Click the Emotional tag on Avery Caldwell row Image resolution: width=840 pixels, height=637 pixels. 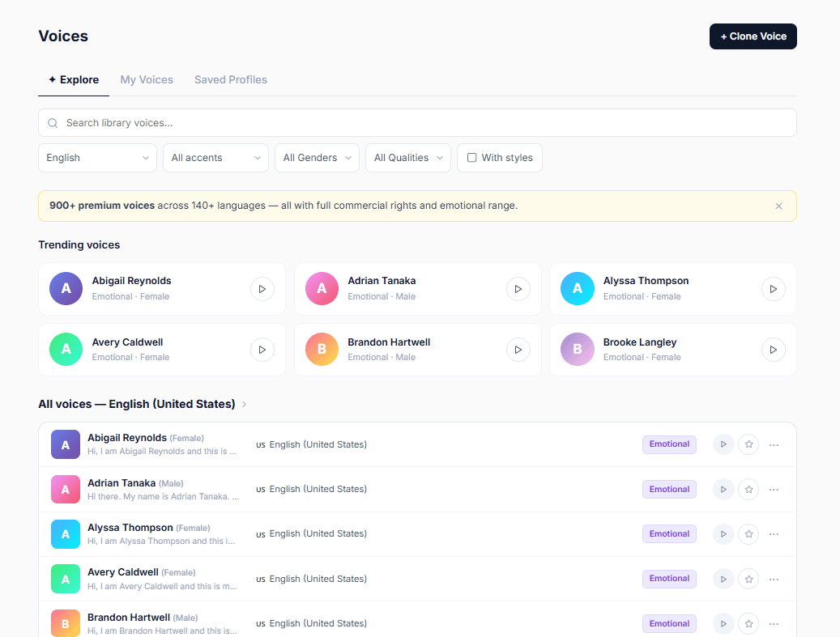point(669,579)
